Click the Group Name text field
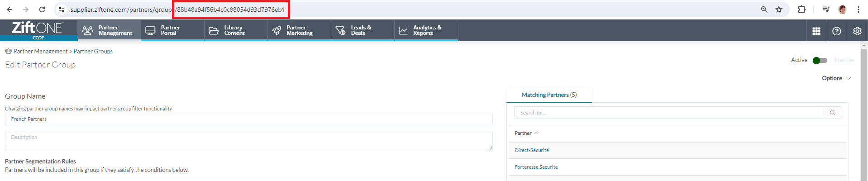The height and width of the screenshot is (181, 868). [x=248, y=119]
